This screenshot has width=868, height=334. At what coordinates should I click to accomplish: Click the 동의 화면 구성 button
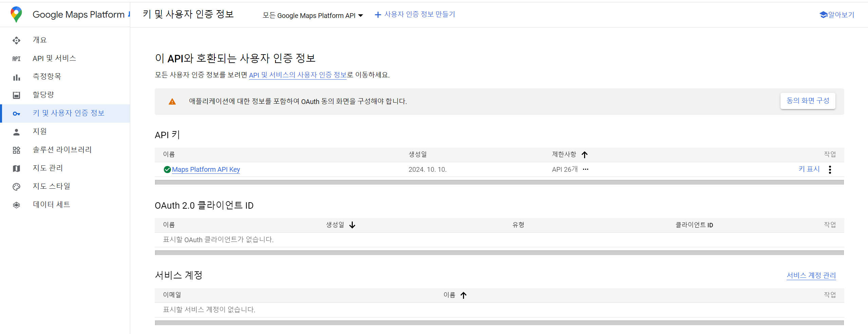click(x=808, y=101)
